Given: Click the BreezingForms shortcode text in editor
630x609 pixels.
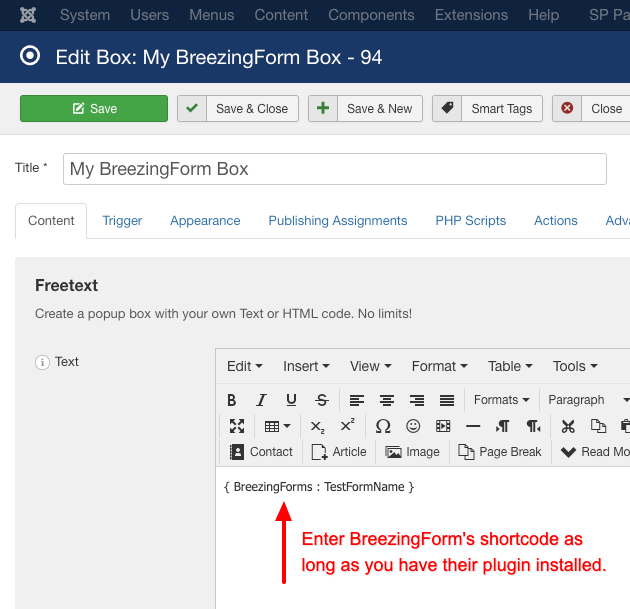Looking at the screenshot, I should (319, 487).
